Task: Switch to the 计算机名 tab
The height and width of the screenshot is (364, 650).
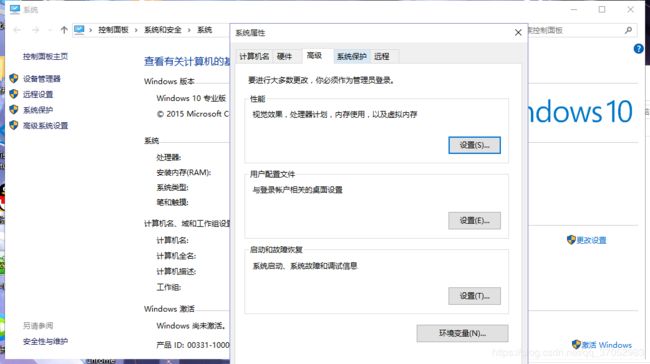Action: pyautogui.click(x=254, y=56)
